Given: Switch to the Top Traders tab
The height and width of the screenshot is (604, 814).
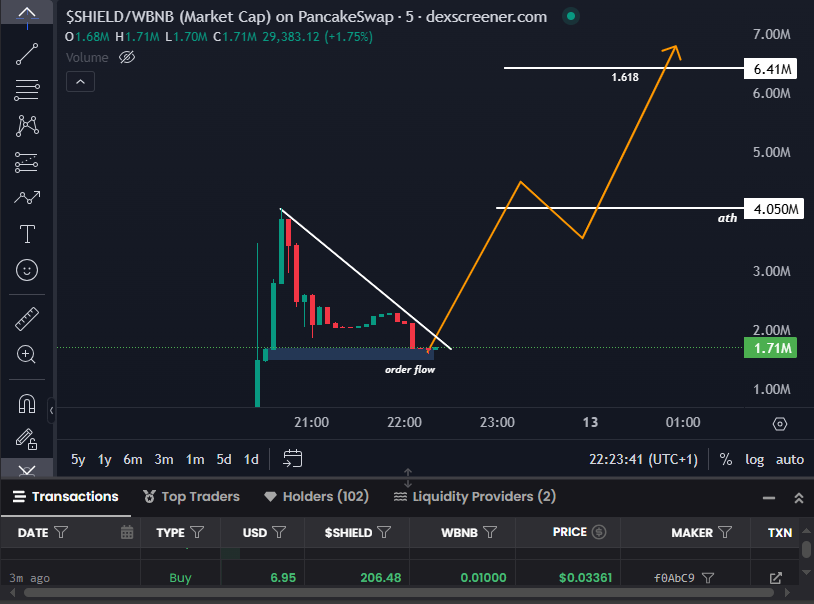Looking at the screenshot, I should [191, 496].
